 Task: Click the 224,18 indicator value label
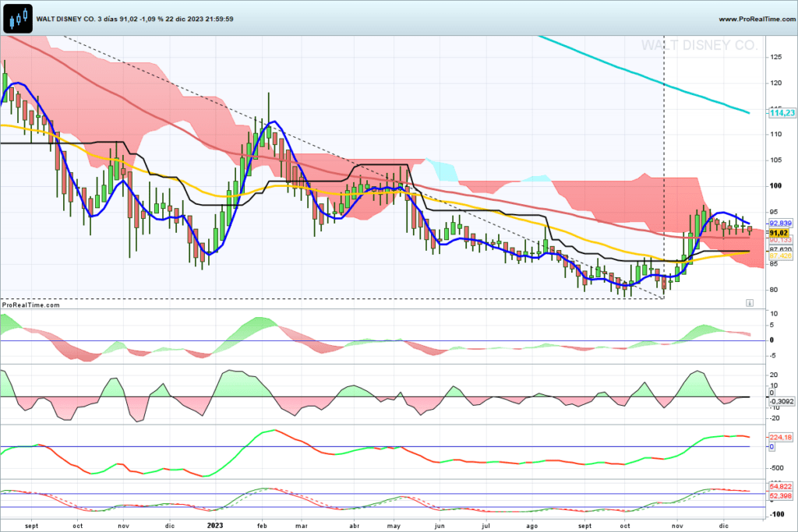tap(781, 438)
